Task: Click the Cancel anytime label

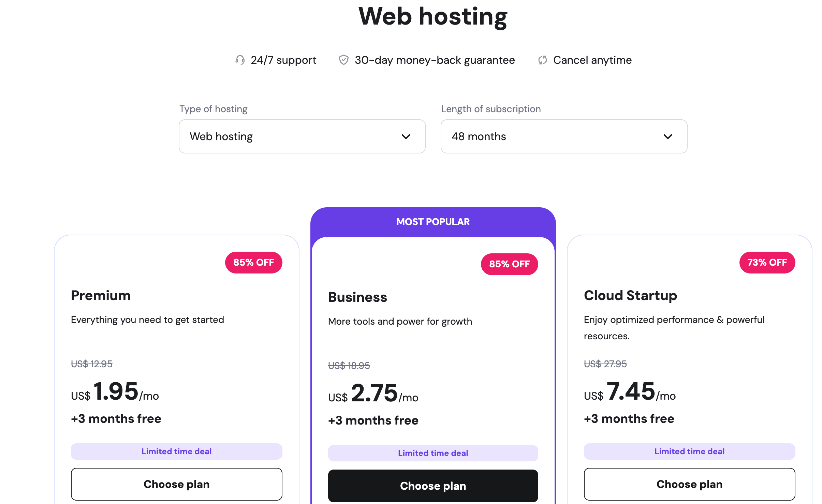Action: (x=592, y=60)
